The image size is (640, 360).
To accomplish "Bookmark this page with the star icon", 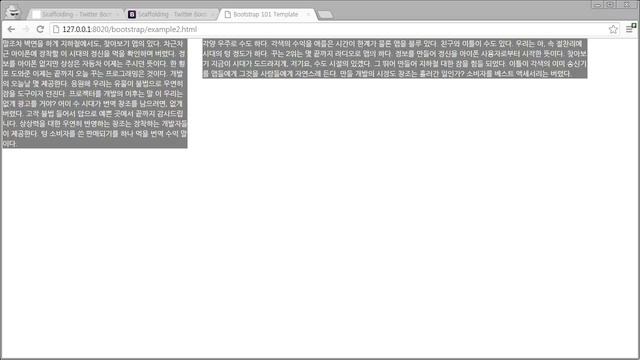I will coord(613,29).
